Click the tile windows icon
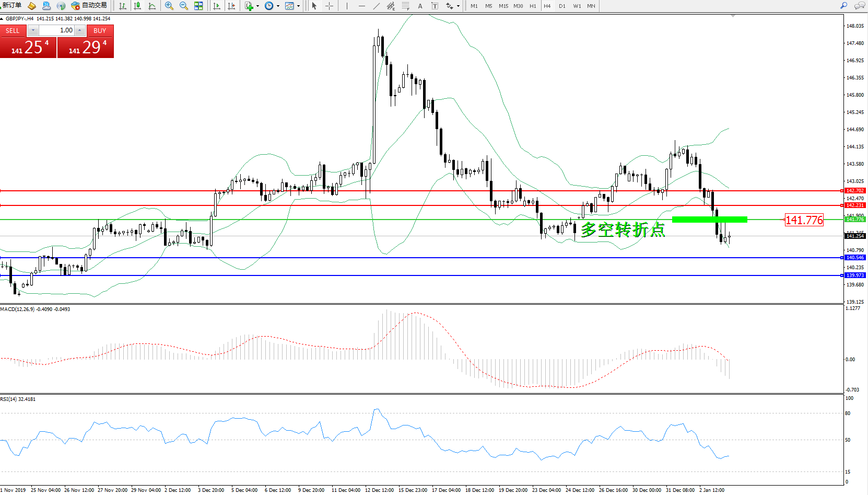Screen dimensions: 868x495 point(198,6)
